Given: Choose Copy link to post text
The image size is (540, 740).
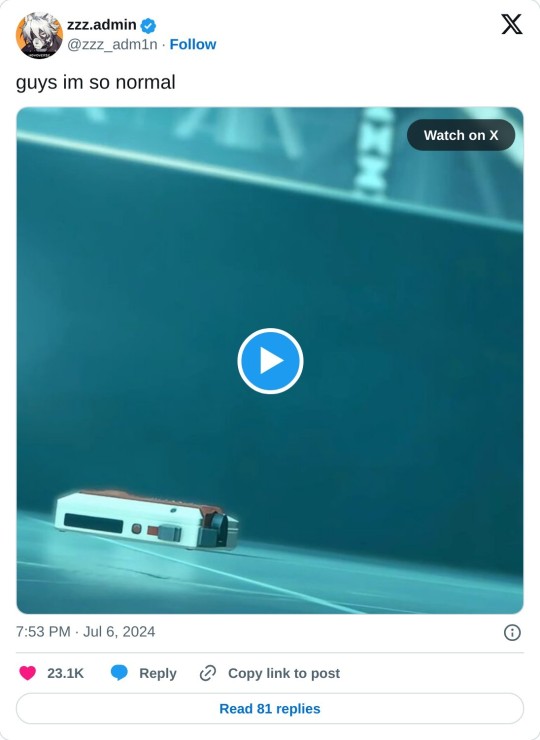Looking at the screenshot, I should [x=284, y=673].
